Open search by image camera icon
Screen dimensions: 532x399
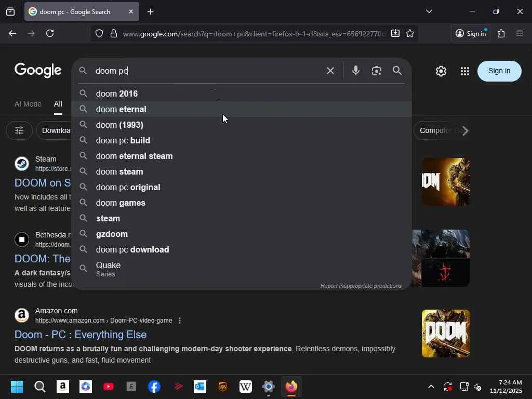(x=376, y=71)
